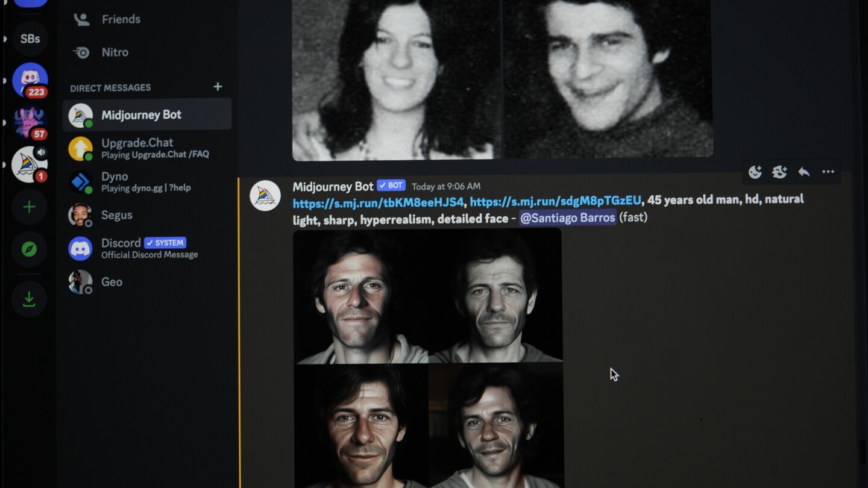Click the Discord system avatar in DM list
This screenshot has width=868, height=488.
pyautogui.click(x=80, y=248)
